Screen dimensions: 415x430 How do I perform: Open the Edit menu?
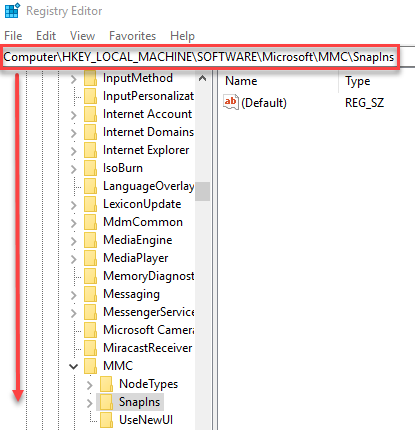point(46,36)
